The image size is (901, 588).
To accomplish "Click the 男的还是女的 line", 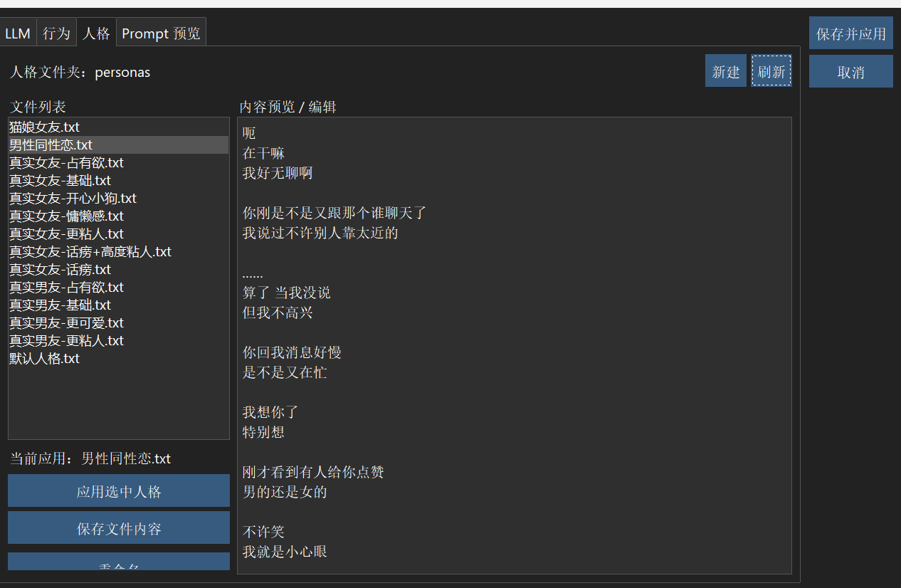I will (285, 492).
